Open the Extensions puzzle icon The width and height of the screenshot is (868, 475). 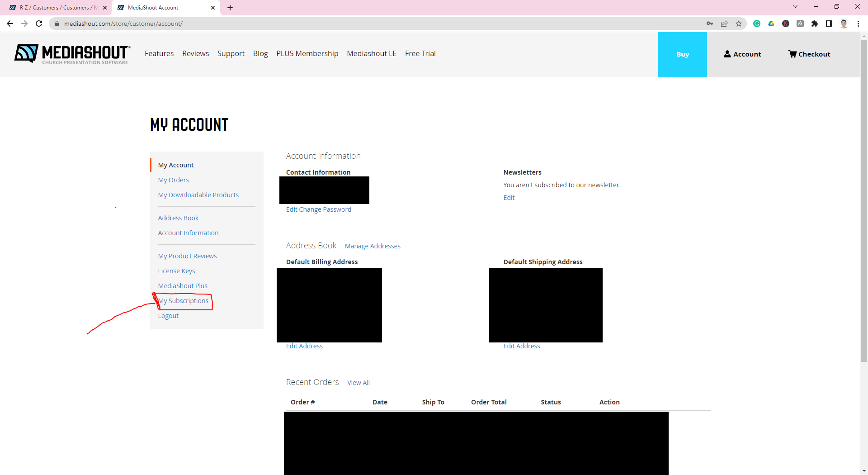(815, 24)
